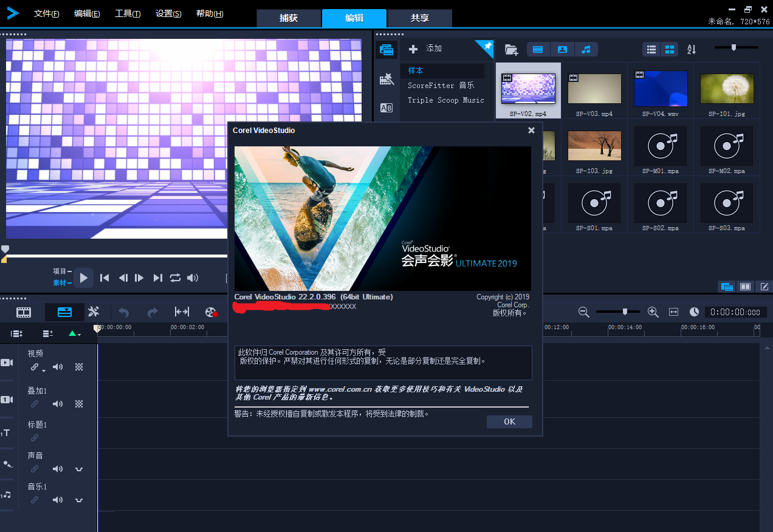Click OK in the Corel VideoStudio dialog
Image resolution: width=773 pixels, height=532 pixels.
coord(509,421)
